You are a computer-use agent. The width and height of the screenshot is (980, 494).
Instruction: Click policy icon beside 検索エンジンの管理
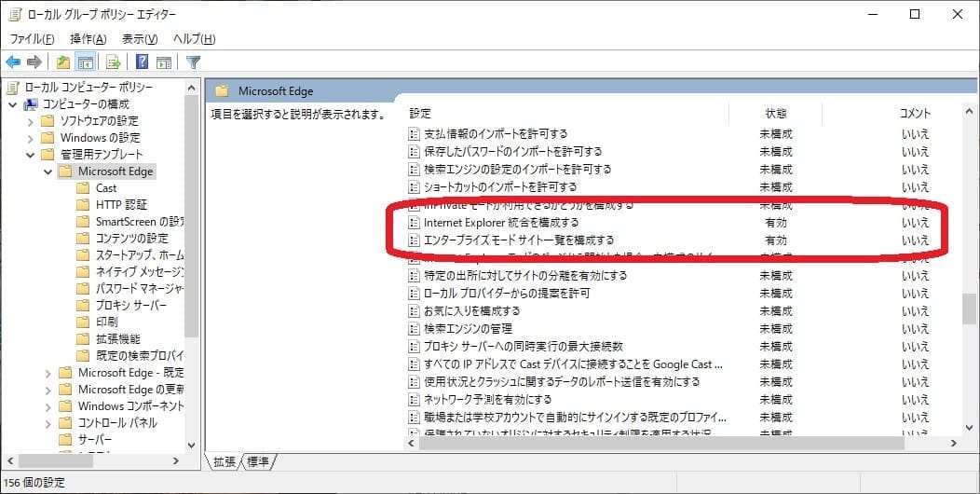click(x=414, y=328)
